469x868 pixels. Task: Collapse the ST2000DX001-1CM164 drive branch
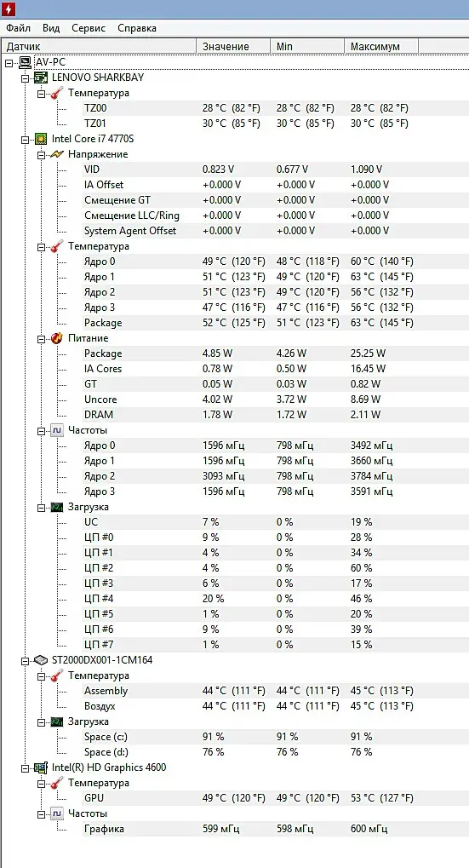pyautogui.click(x=25, y=660)
